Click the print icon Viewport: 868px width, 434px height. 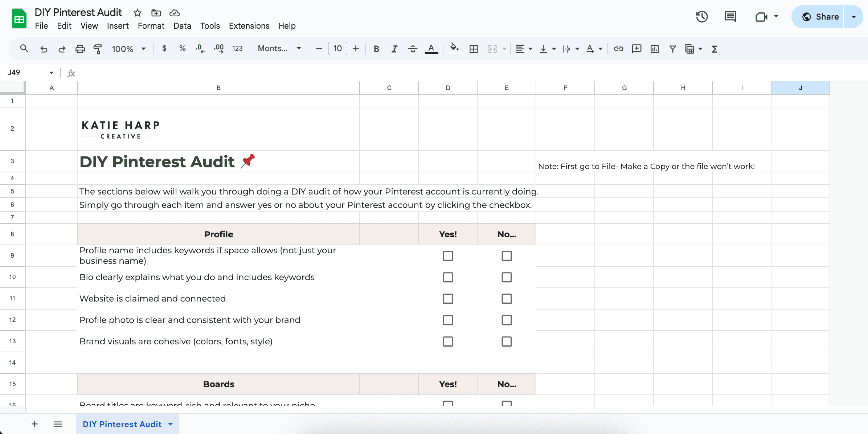(80, 49)
